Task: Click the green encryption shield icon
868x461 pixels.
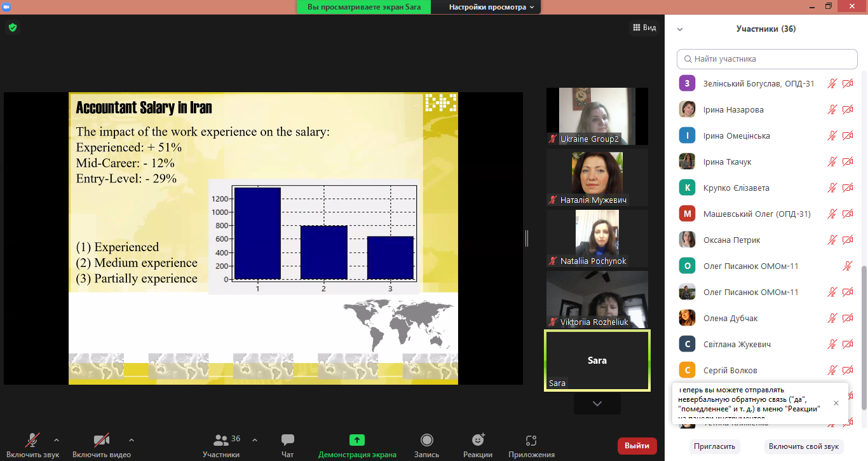Action: pos(12,27)
